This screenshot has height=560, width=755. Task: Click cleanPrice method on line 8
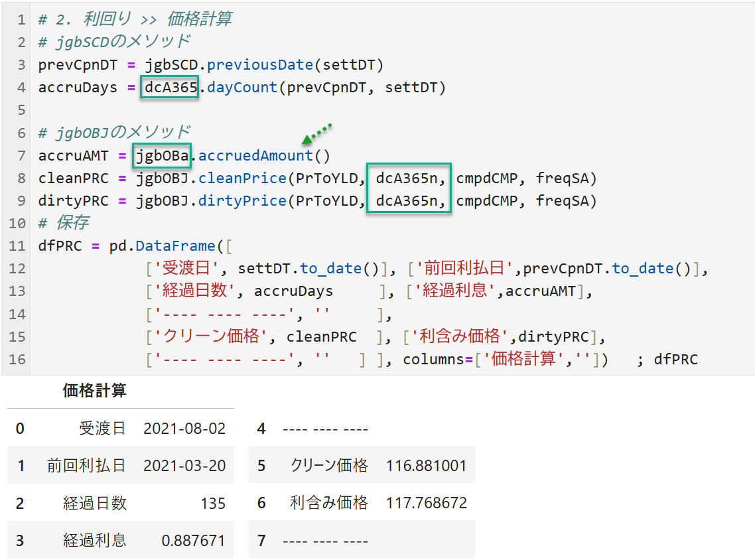coord(242,178)
